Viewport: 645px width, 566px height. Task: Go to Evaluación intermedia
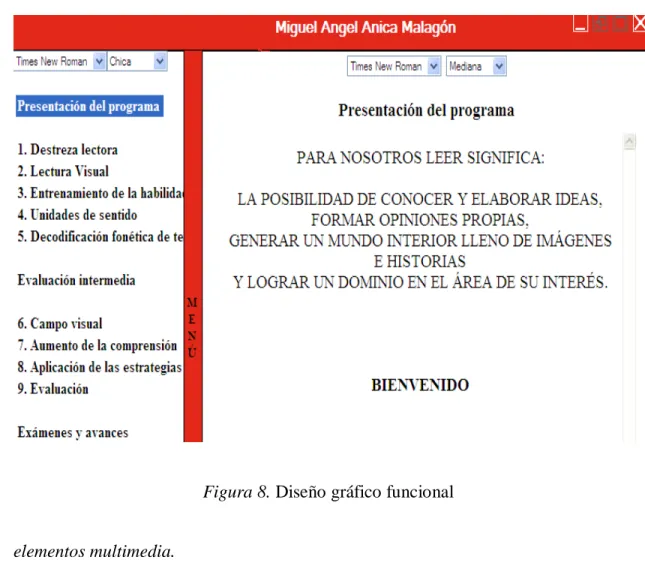[76, 280]
